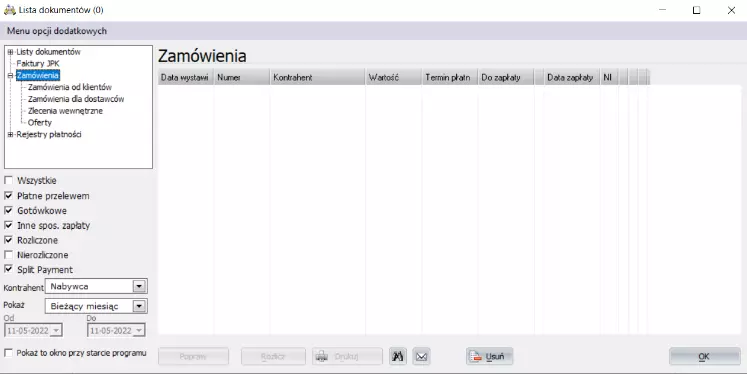Click the binoculars search icon

[x=398, y=356]
